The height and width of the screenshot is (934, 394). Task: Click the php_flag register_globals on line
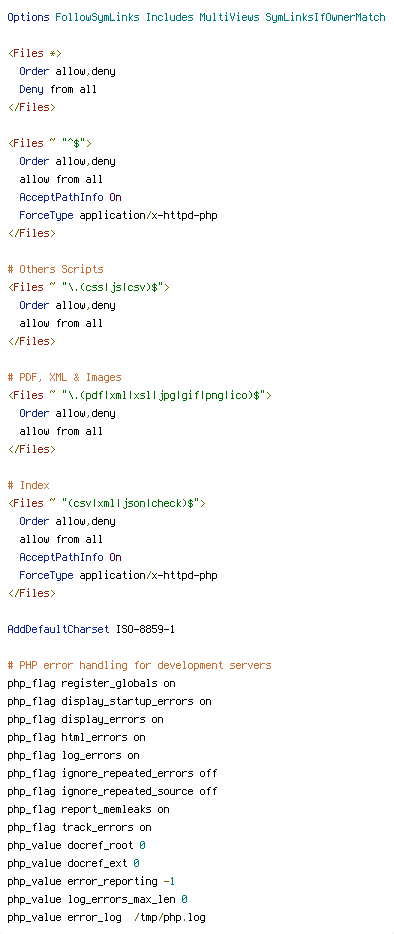coord(91,683)
